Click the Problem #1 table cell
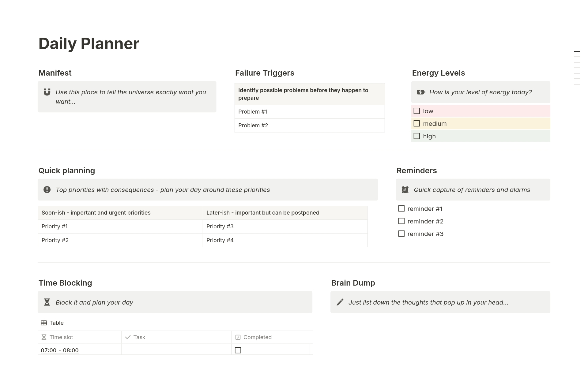The width and height of the screenshot is (588, 367). 309,112
